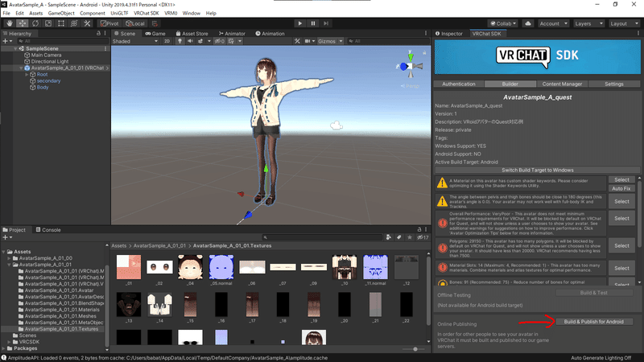Viewport: 644px width, 362px height.
Task: Open the Account dropdown
Action: [x=553, y=23]
